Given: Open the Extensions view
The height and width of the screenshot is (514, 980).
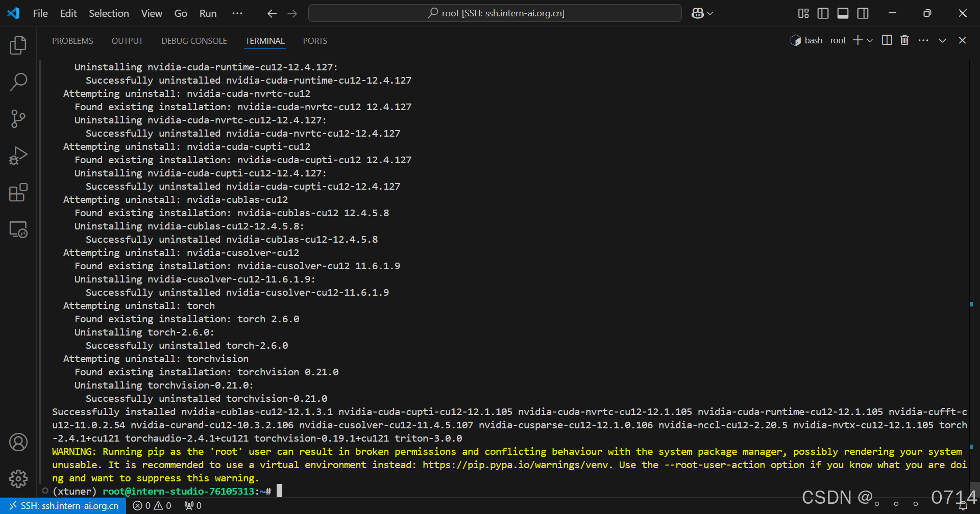Looking at the screenshot, I should (18, 192).
